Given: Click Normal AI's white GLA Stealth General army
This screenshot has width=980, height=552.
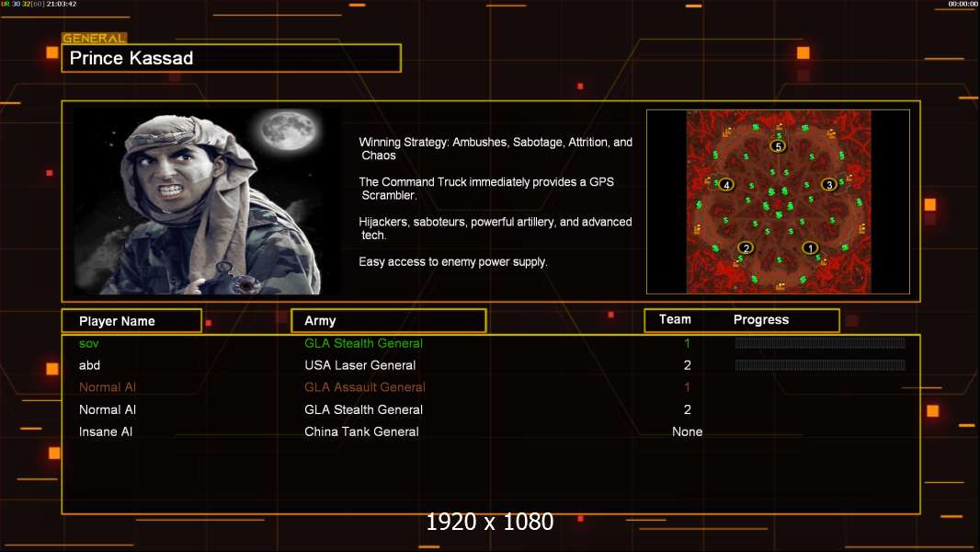Looking at the screenshot, I should point(363,409).
